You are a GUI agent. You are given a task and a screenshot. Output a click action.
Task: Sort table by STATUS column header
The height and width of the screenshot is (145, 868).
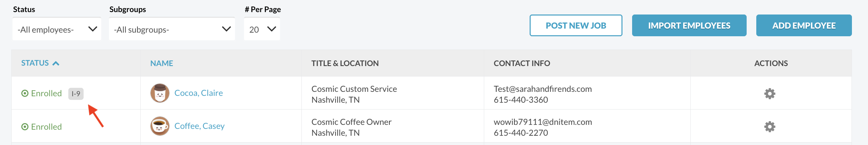click(35, 63)
